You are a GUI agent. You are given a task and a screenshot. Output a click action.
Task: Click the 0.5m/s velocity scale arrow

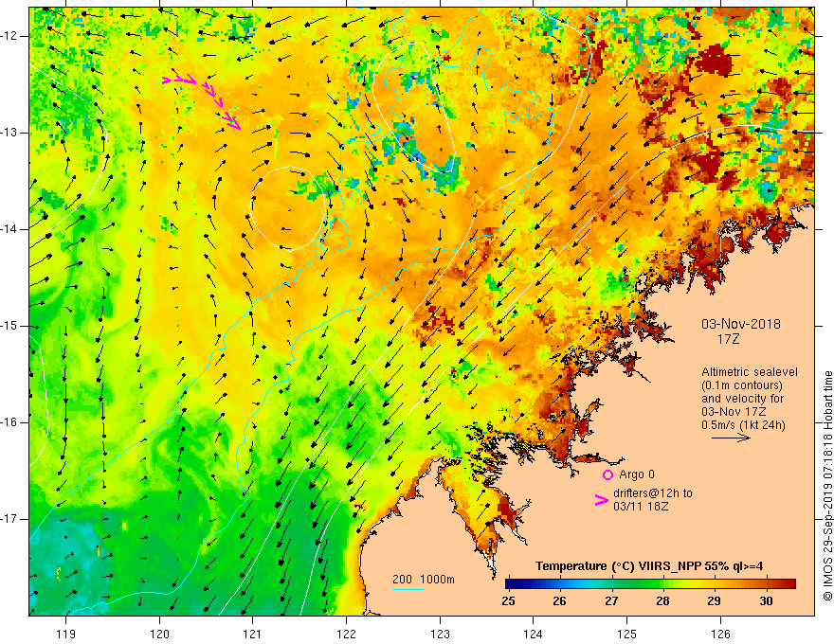tap(731, 438)
